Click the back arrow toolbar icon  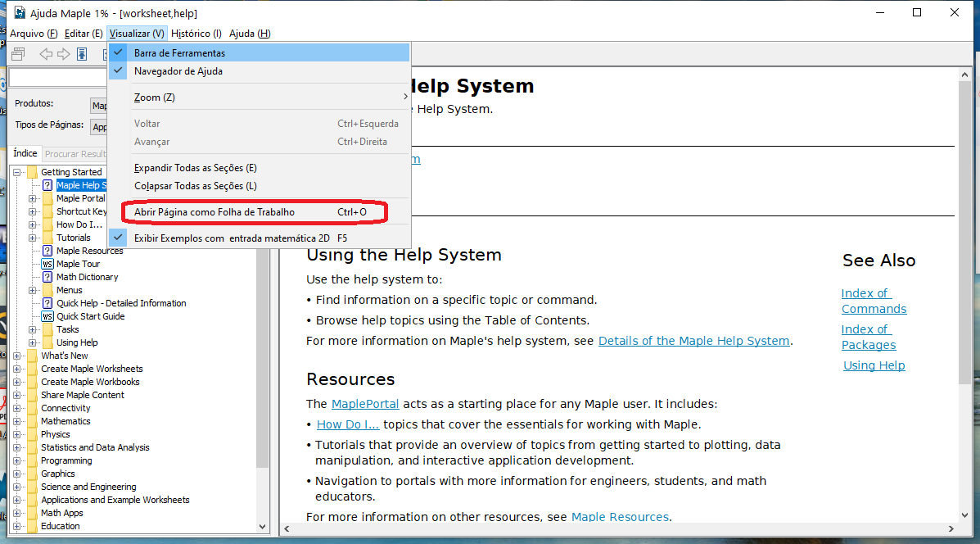[x=46, y=54]
